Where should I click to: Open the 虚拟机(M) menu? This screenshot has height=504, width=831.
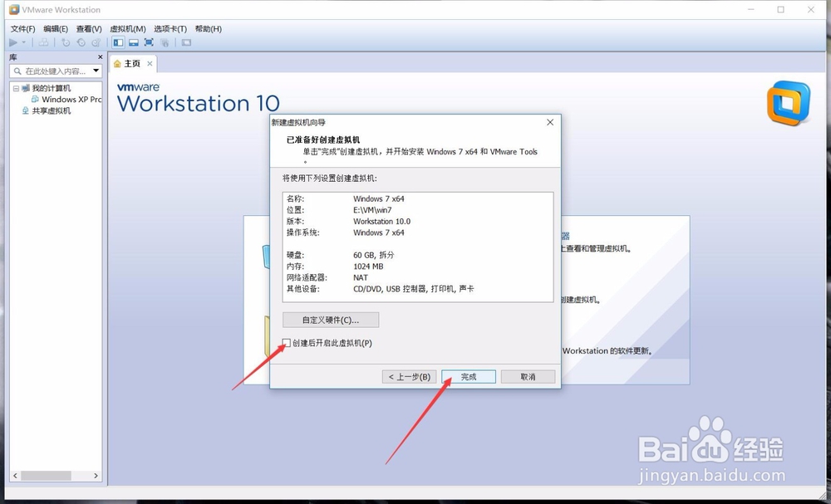[x=128, y=28]
